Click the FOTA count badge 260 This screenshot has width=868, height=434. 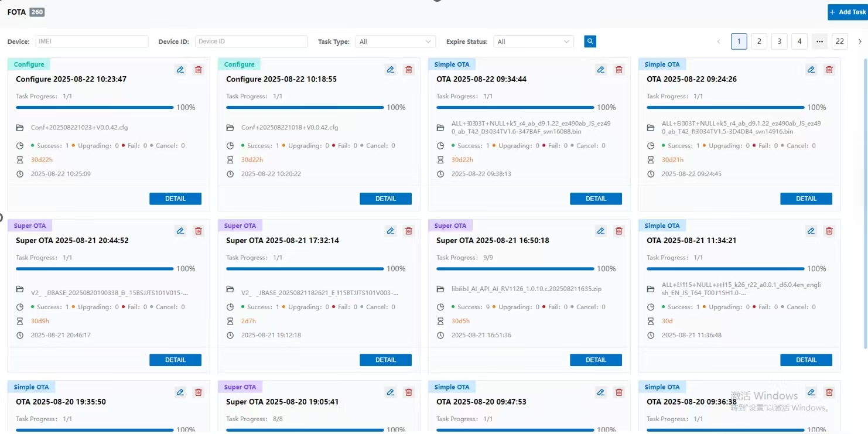pos(37,12)
